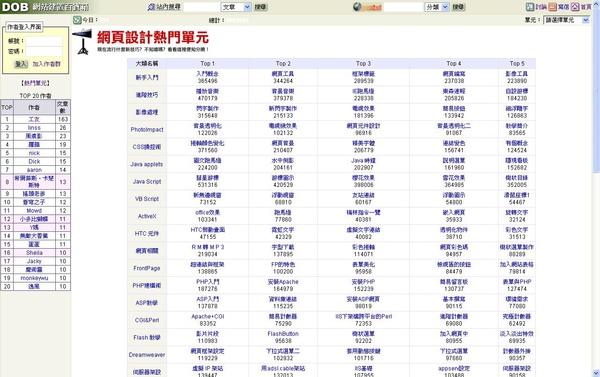Screen dimensions: 600x377
Task: Click the spotlight lamp image beside heading
Action: tap(82, 41)
